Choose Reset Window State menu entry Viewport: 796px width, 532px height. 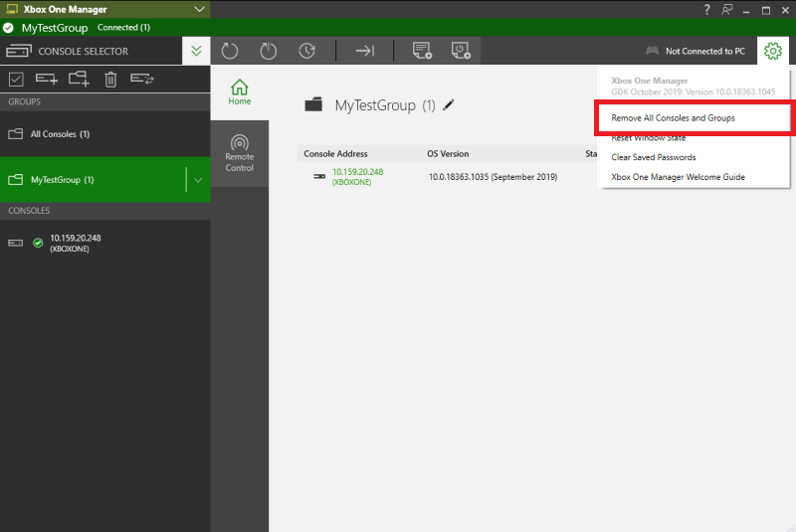pyautogui.click(x=649, y=137)
